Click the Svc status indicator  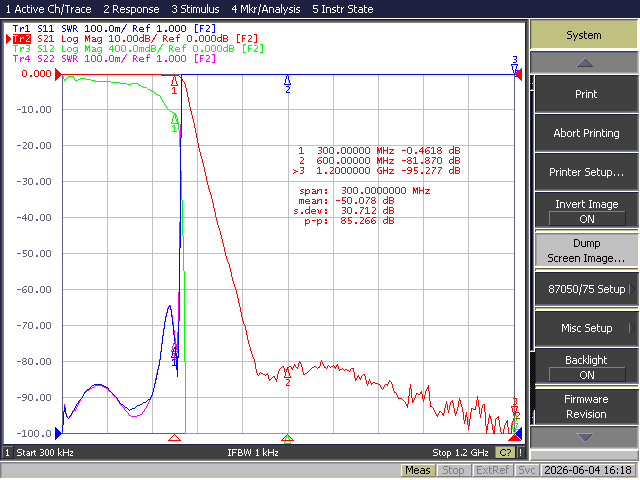pyautogui.click(x=527, y=471)
